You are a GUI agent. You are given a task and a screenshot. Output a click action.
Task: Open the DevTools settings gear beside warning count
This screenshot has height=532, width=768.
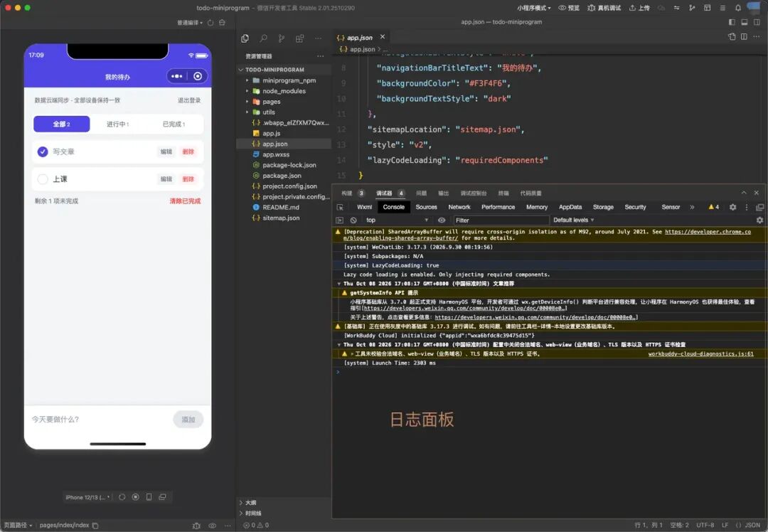coord(732,207)
